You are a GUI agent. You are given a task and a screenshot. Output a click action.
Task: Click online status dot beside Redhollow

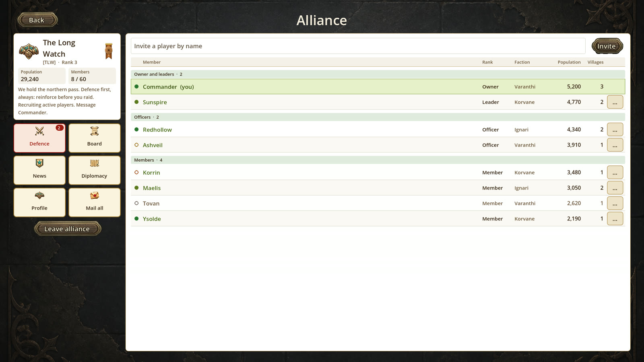136,130
